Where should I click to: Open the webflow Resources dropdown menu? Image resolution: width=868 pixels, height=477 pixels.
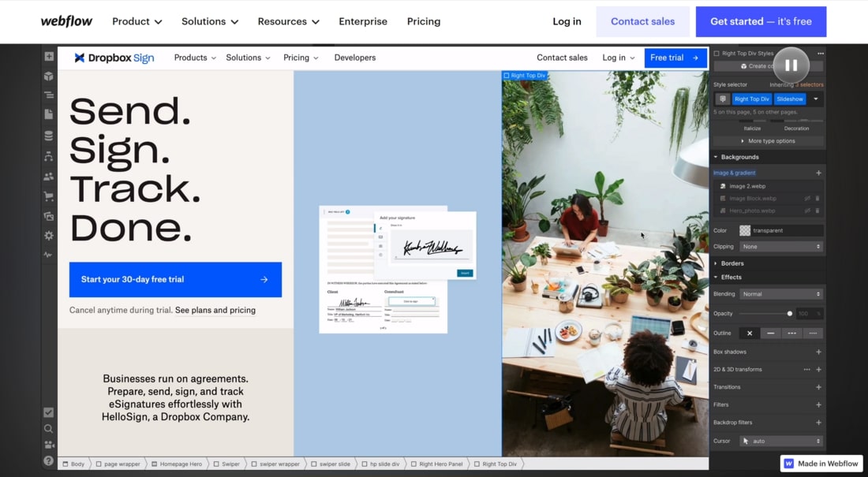tap(288, 21)
